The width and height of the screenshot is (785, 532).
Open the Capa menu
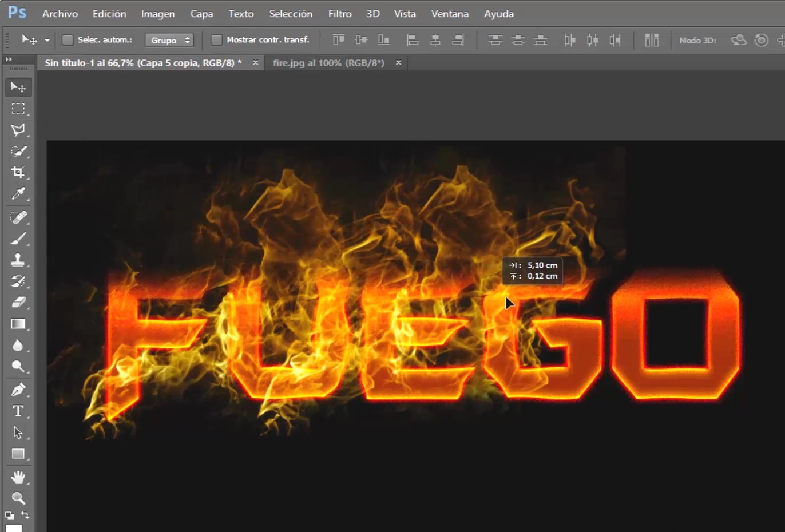coord(201,14)
